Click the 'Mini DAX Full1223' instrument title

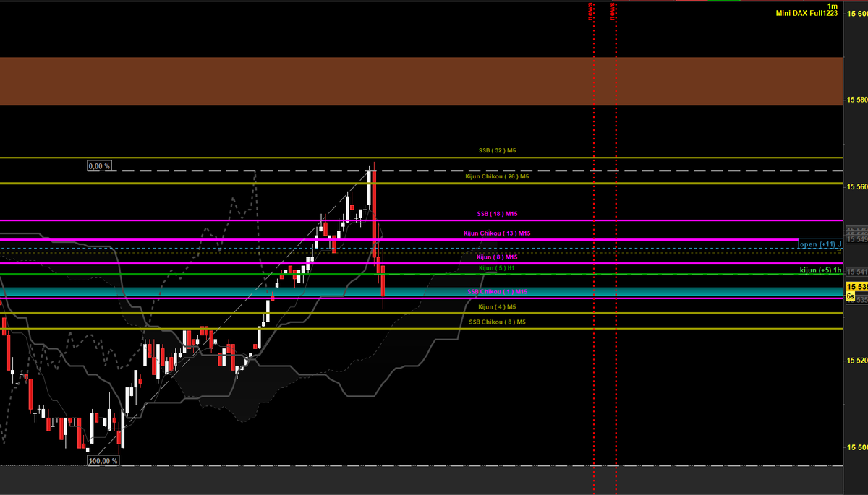[x=807, y=14]
